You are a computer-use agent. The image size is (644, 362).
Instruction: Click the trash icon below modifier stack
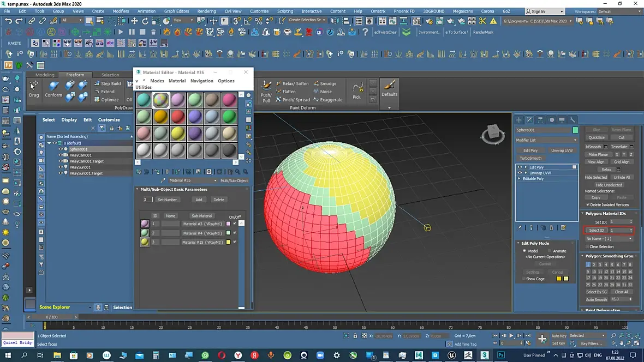tap(551, 228)
